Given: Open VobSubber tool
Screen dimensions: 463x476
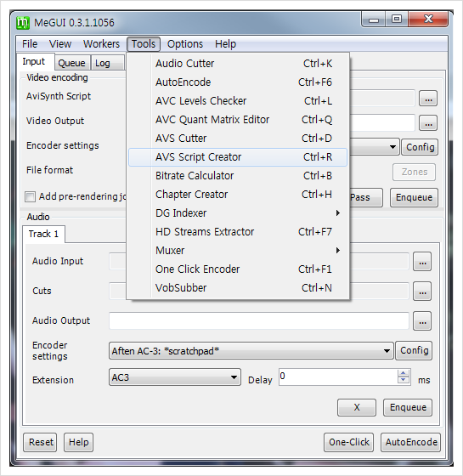Looking at the screenshot, I should pyautogui.click(x=238, y=288).
